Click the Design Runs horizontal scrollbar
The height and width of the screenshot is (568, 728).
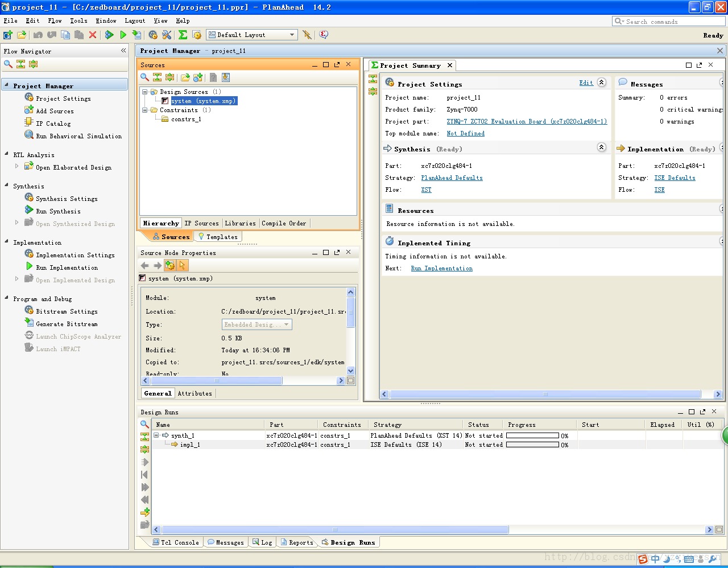336,529
